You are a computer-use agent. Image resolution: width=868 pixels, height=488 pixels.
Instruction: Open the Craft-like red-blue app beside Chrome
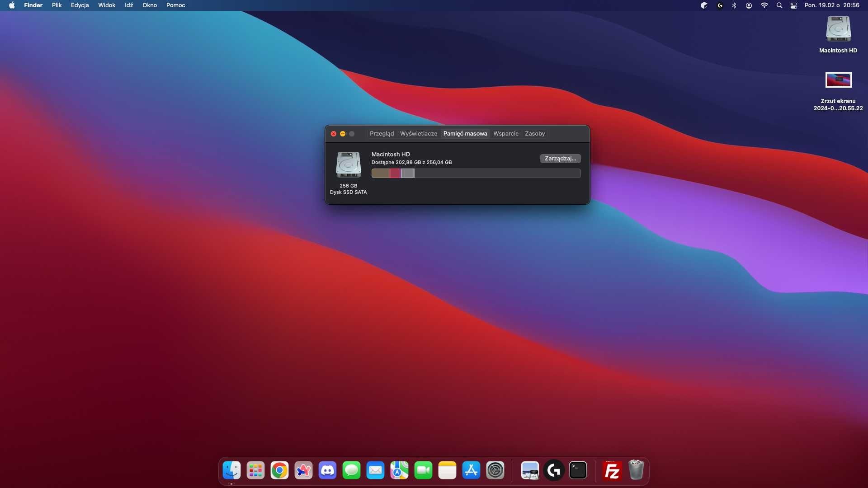click(303, 470)
